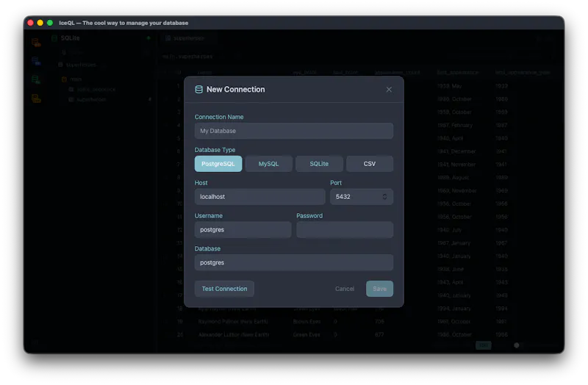The width and height of the screenshot is (588, 385).
Task: Click the Username field containing postgres
Action: [x=243, y=230]
